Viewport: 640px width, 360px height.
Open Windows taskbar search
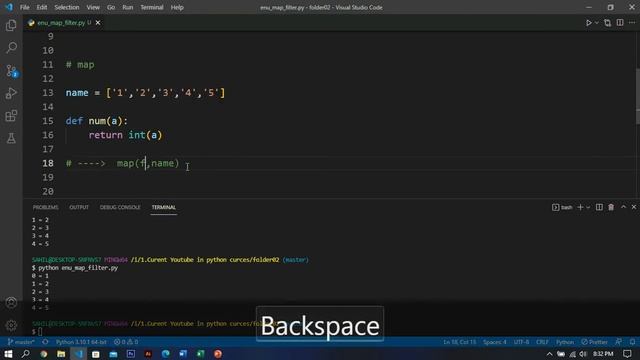(26, 353)
